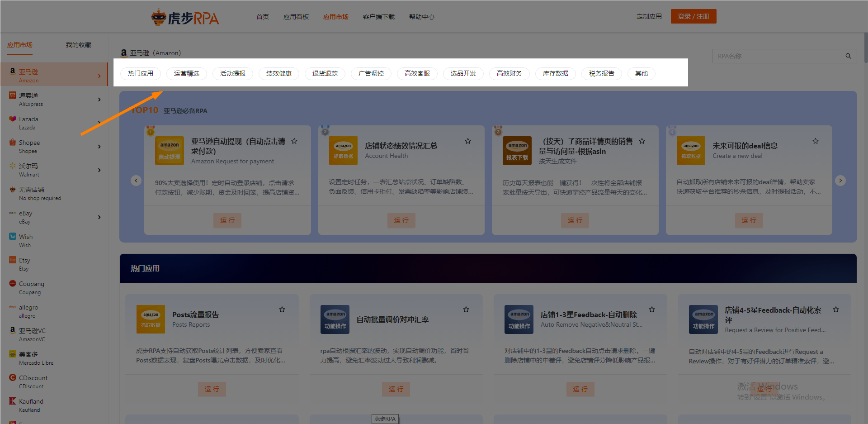The width and height of the screenshot is (868, 424).
Task: Show next TOP10 carousel cards
Action: (x=840, y=181)
